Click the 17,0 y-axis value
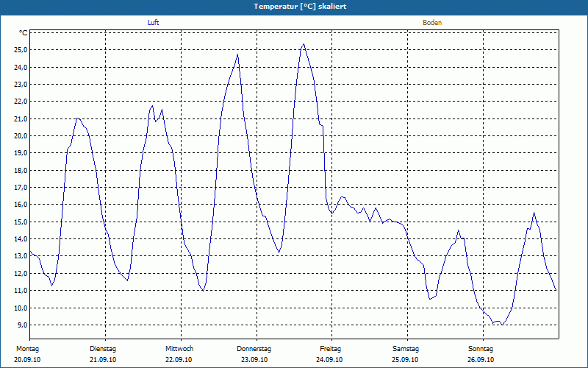 point(21,188)
